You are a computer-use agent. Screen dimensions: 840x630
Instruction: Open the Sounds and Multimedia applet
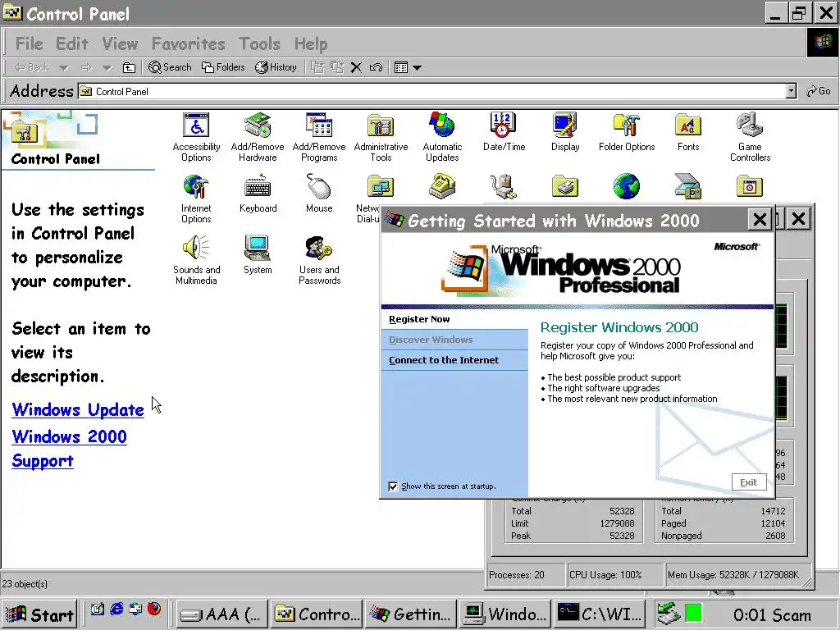click(x=196, y=260)
